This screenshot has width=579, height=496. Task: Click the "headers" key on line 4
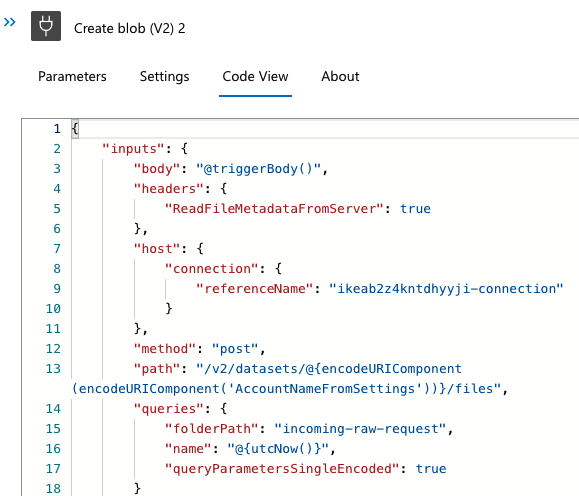coord(168,189)
